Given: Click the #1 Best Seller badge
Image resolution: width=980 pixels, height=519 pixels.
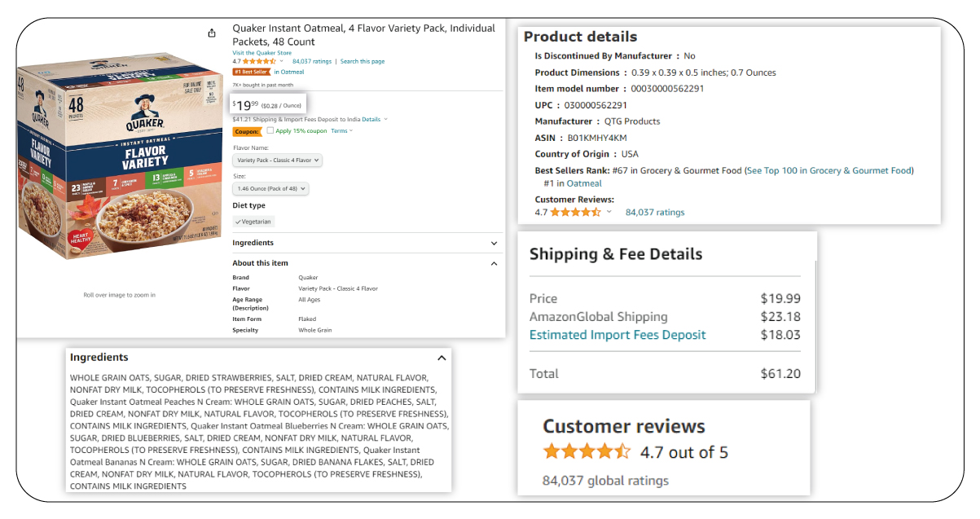Looking at the screenshot, I should click(251, 72).
